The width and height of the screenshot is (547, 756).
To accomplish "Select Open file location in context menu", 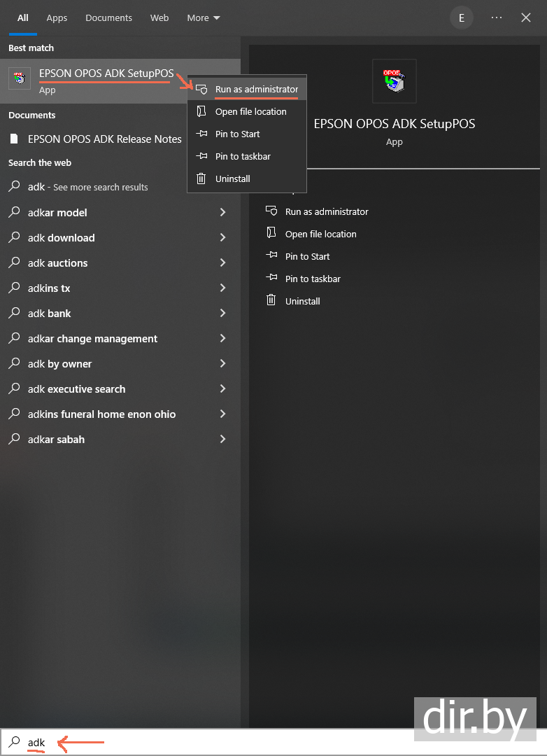I will coord(250,111).
